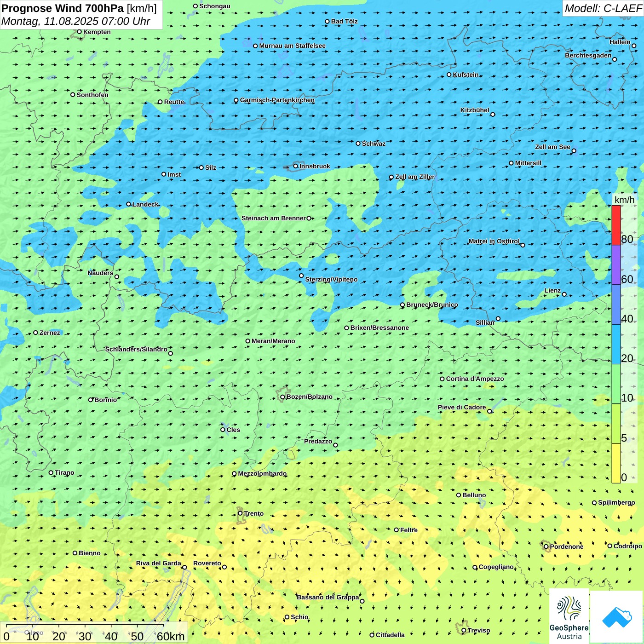
Task: Click the Sterzing/Vipiteno label
Action: [331, 279]
